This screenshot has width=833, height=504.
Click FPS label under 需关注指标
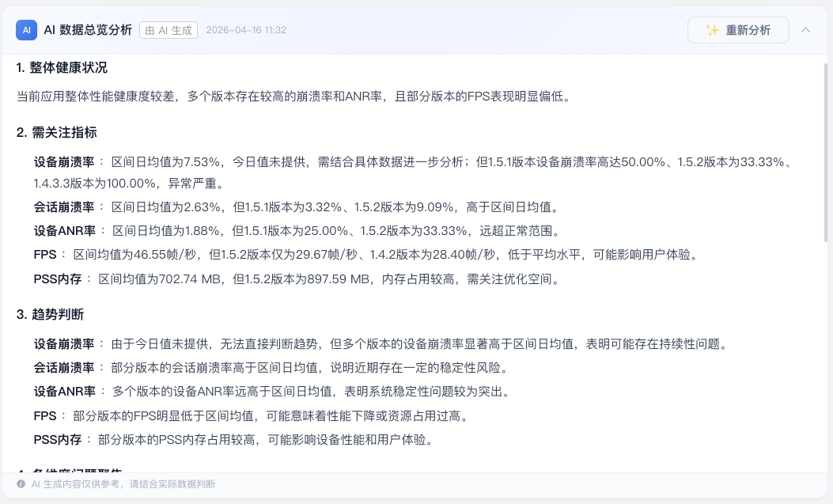[44, 255]
